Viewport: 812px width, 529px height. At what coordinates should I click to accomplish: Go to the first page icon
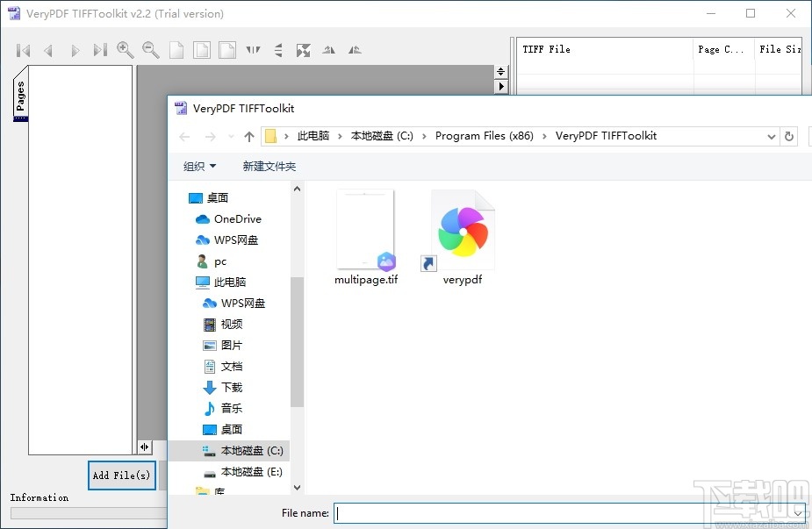click(23, 50)
